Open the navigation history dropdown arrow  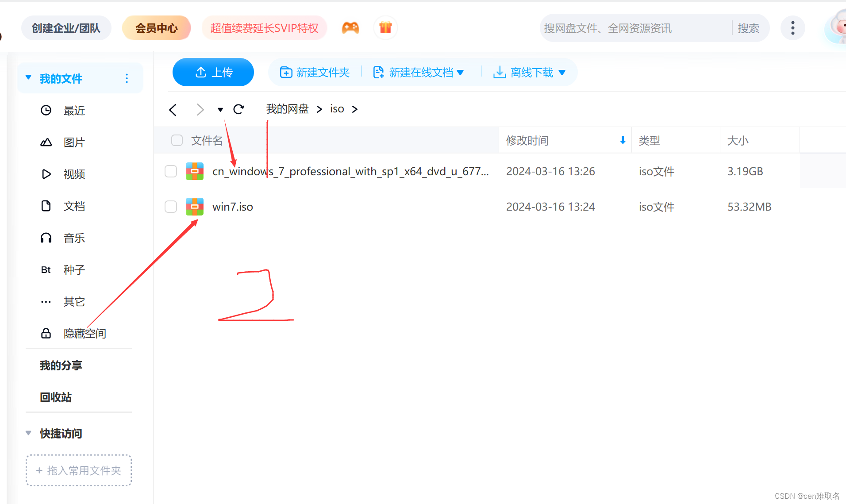220,110
